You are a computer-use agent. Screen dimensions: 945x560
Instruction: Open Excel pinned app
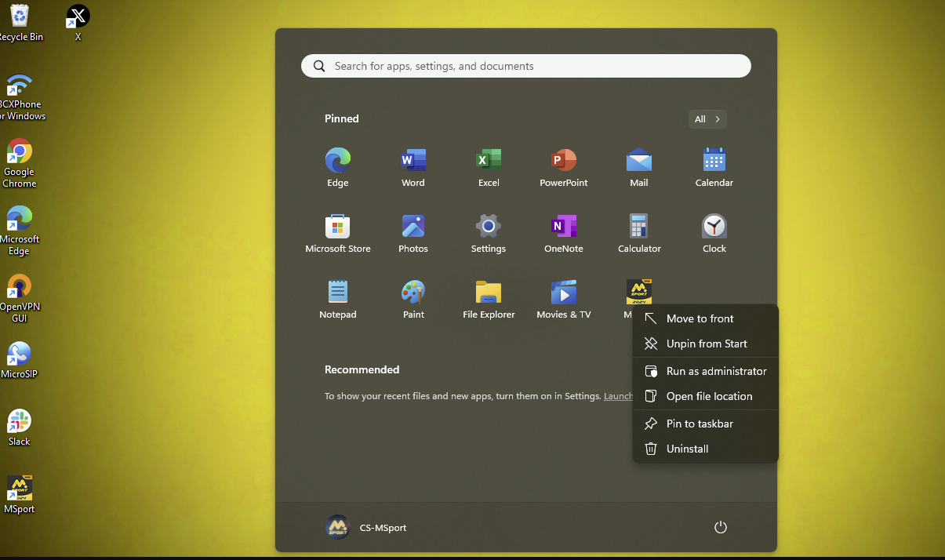(x=488, y=167)
